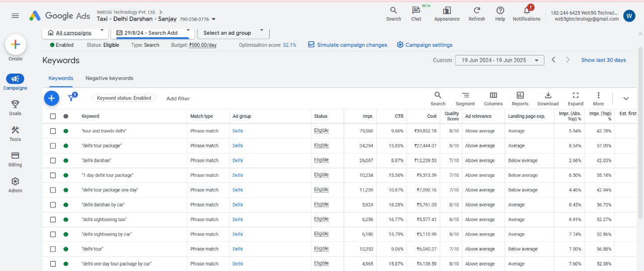This screenshot has height=271, width=644.
Task: Switch to the Negative keywords tab
Action: click(x=109, y=79)
